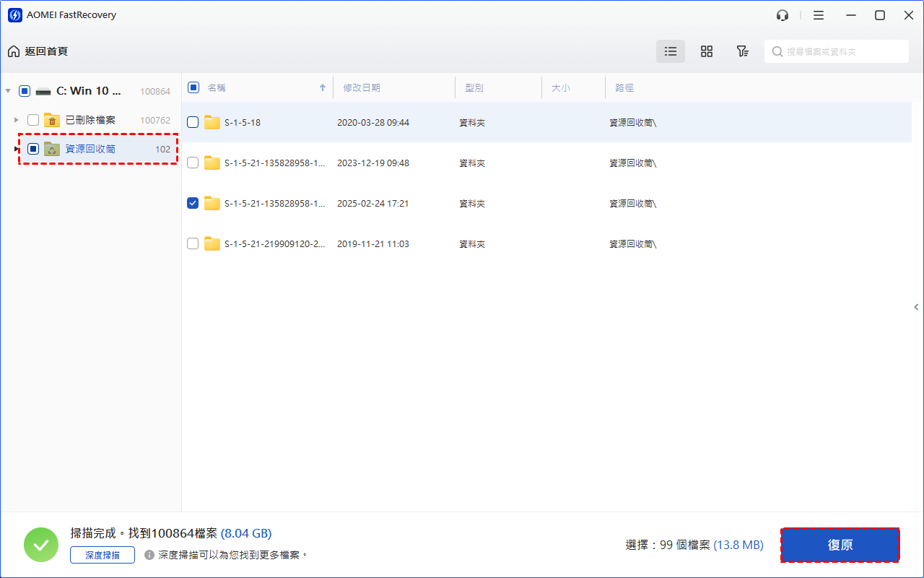Go back via 返回首頁 button
Viewport: 924px width, 578px height.
(x=38, y=51)
